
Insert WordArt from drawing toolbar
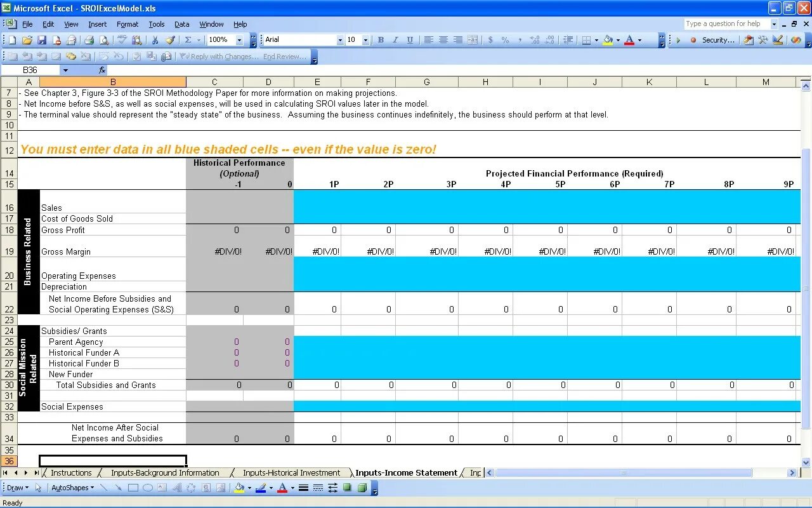pyautogui.click(x=177, y=488)
